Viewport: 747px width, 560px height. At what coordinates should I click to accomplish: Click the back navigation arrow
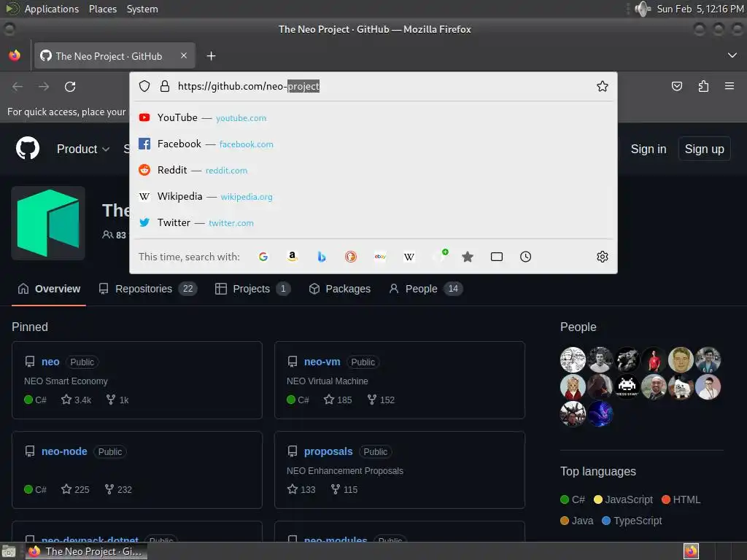coord(18,87)
